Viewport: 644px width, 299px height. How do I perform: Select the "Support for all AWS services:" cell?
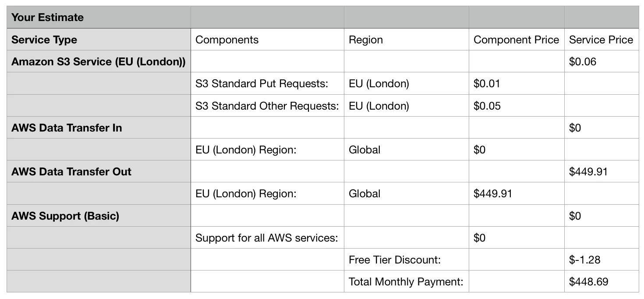[266, 238]
